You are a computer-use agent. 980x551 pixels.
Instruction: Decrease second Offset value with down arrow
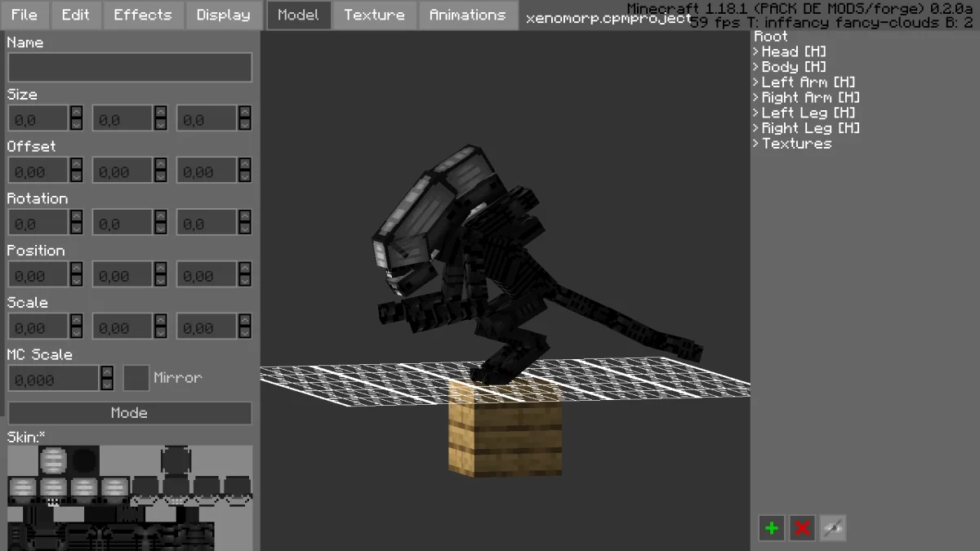click(160, 177)
